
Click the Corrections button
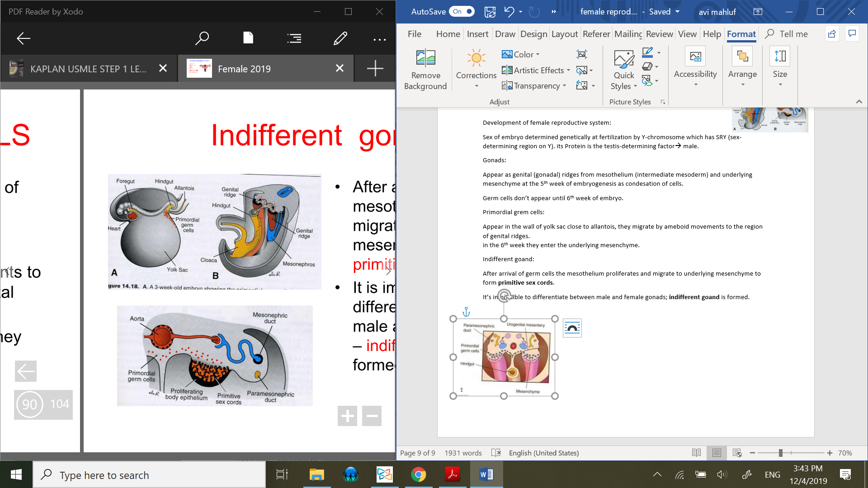coord(476,68)
